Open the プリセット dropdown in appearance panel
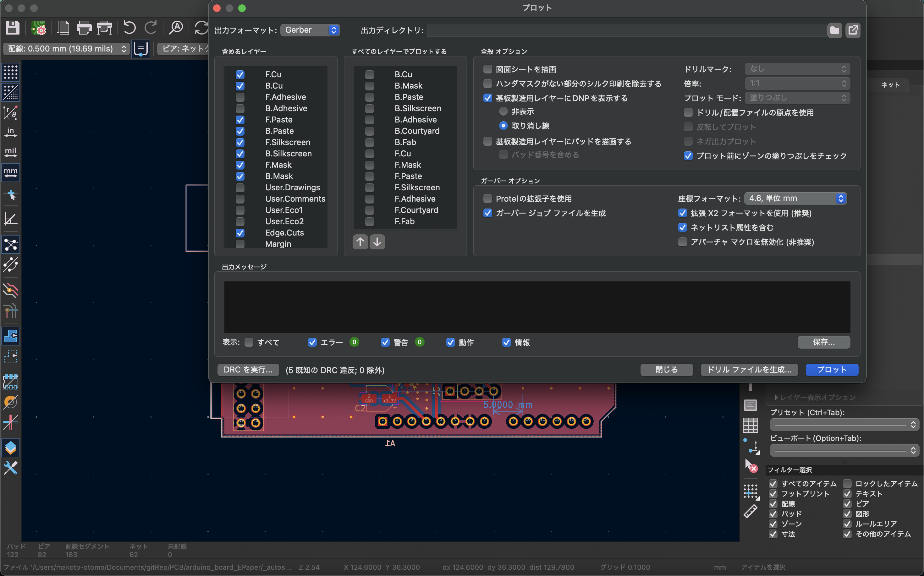Viewport: 924px width, 576px height. coord(844,424)
